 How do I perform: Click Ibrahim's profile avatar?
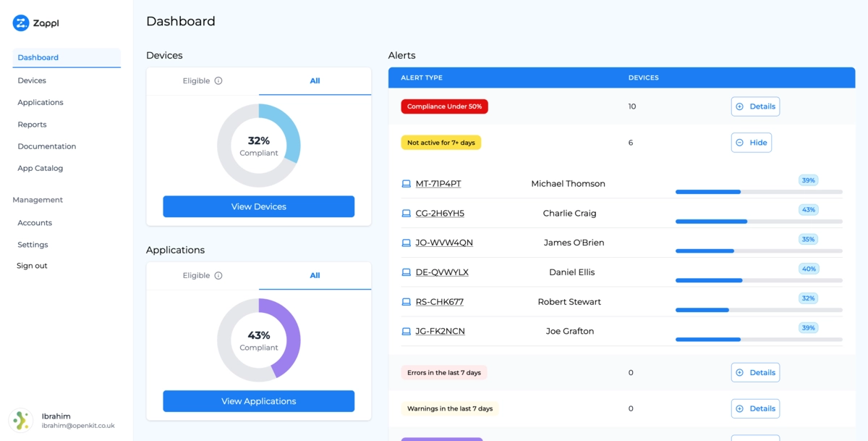[x=20, y=421]
